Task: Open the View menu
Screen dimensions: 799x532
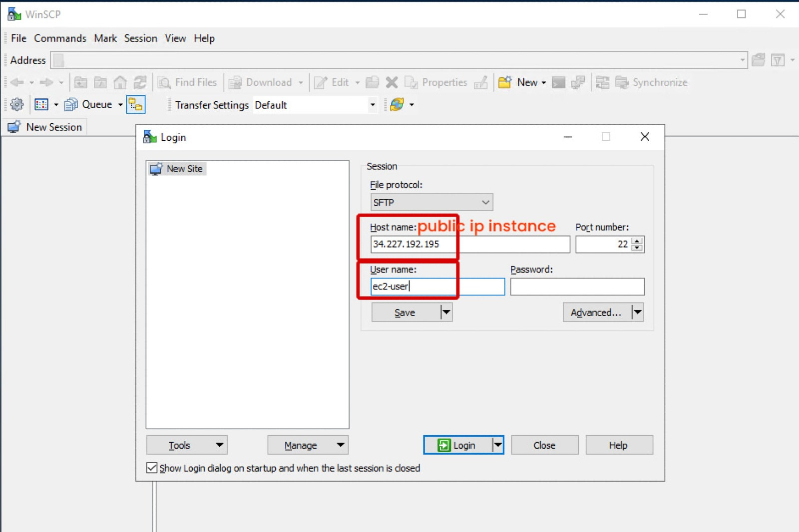Action: [175, 38]
